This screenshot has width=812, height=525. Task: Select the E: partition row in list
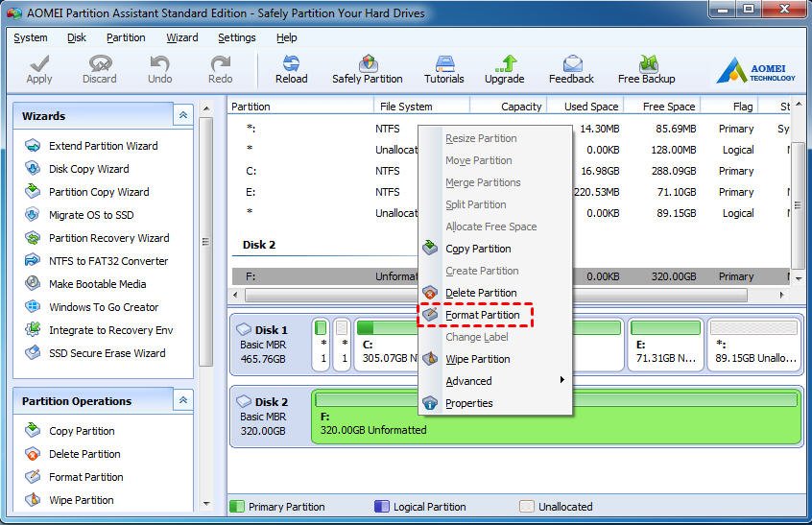(510, 192)
